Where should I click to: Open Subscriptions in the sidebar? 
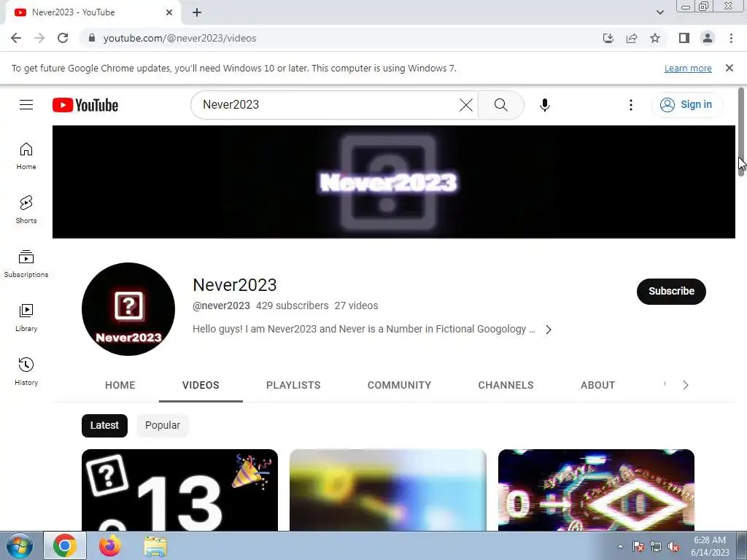[26, 264]
